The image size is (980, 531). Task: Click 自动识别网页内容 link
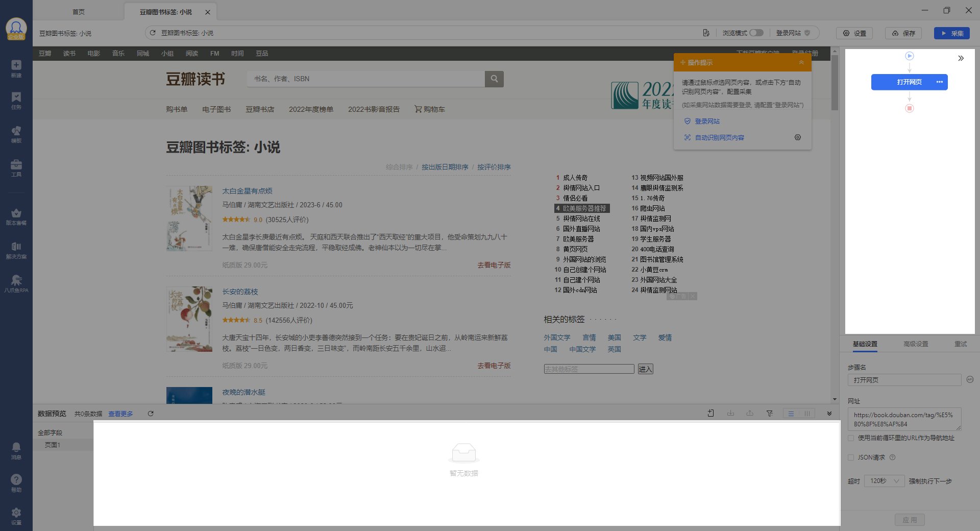tap(719, 138)
